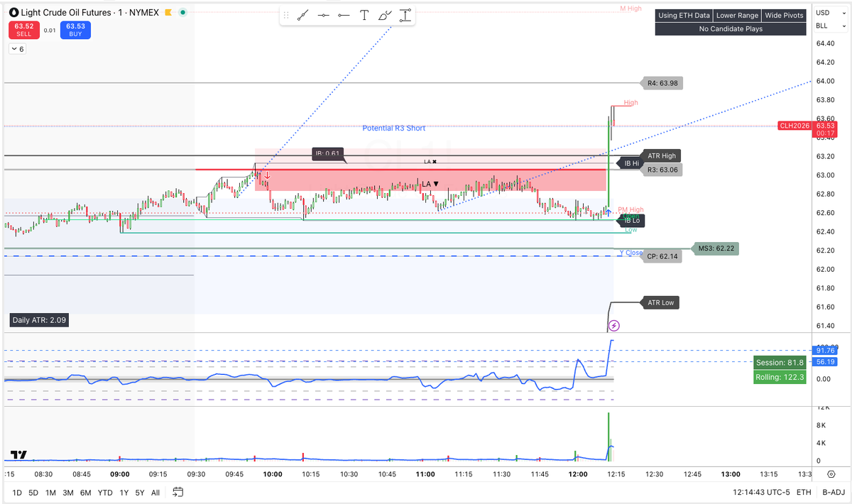Select the 1Y time range

pyautogui.click(x=124, y=492)
